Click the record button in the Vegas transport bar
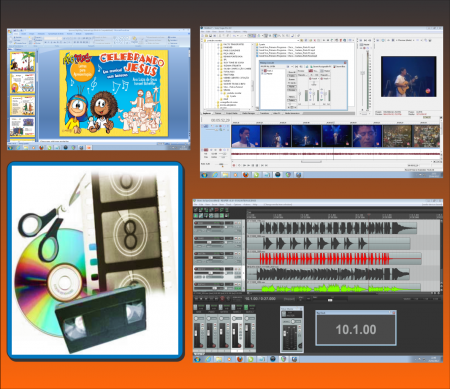 pyautogui.click(x=234, y=165)
